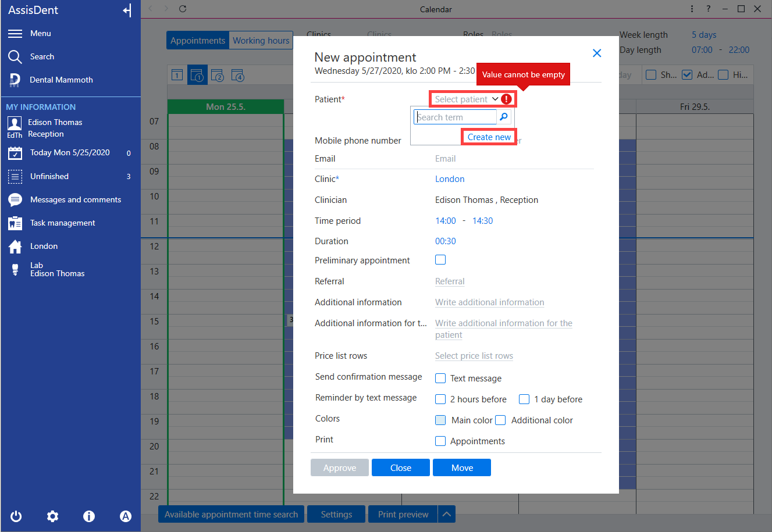
Task: Open Messages and comments speech icon
Action: click(15, 200)
